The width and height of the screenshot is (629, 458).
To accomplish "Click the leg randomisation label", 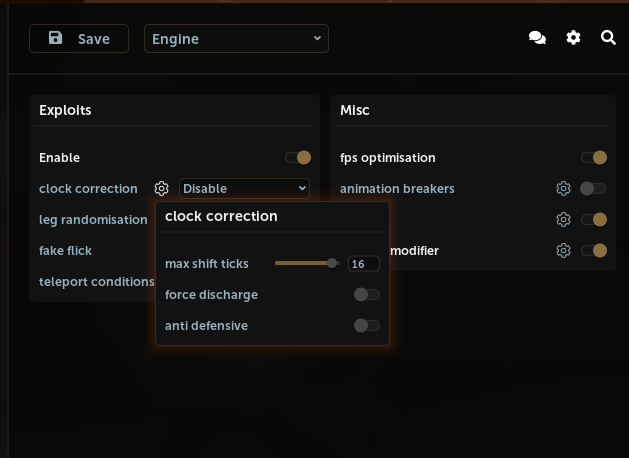I will pos(93,220).
